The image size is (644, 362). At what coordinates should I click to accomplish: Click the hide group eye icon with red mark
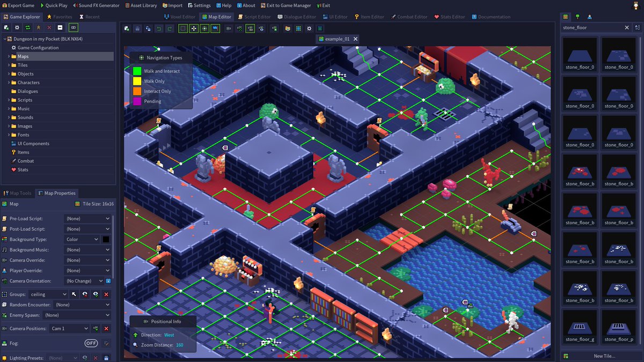click(x=85, y=294)
